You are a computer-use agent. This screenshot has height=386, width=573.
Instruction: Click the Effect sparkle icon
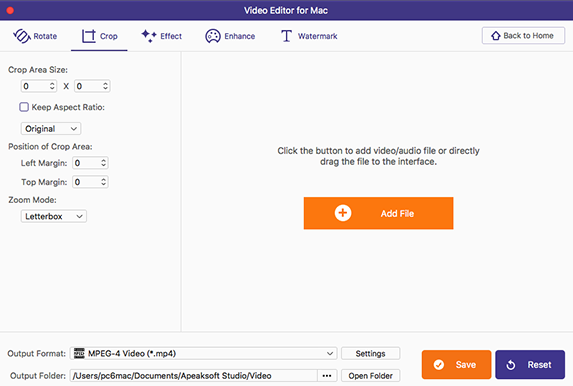tap(149, 36)
